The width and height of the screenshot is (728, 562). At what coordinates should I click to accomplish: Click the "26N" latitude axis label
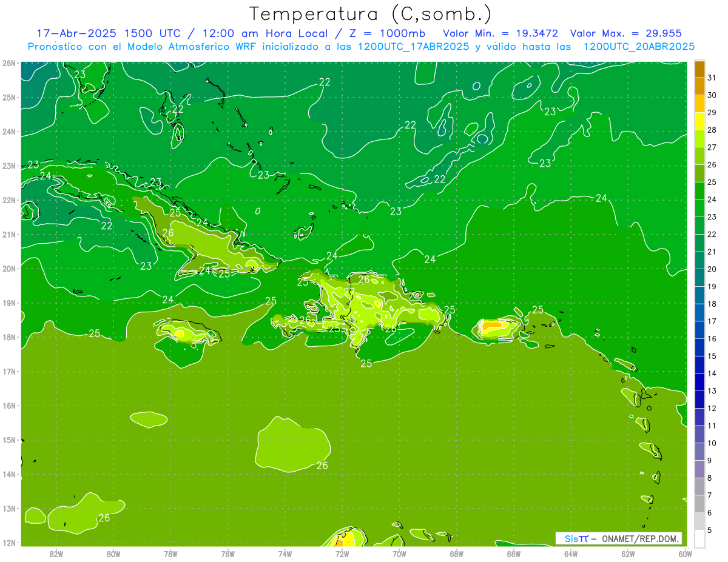pos(8,63)
